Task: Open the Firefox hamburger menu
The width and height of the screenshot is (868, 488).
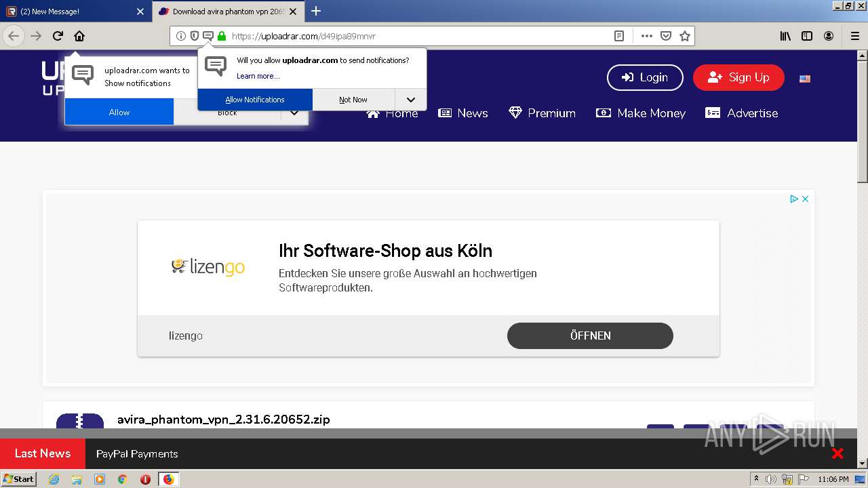Action: (x=855, y=36)
